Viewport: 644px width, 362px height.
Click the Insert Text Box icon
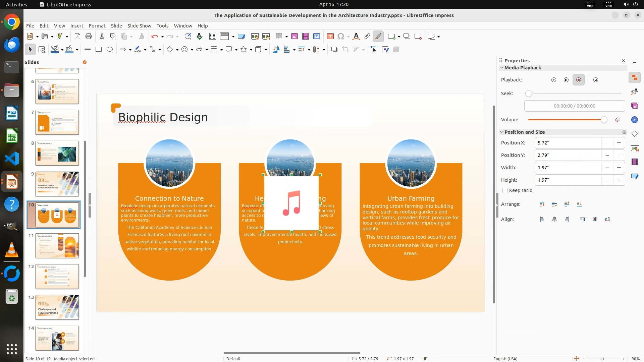330,37
